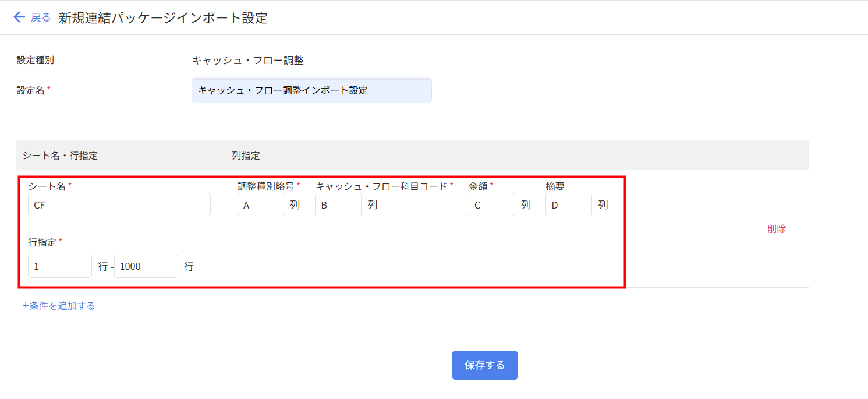Image resolution: width=868 pixels, height=399 pixels.
Task: Click the 行指定 field label
Action: [42, 242]
